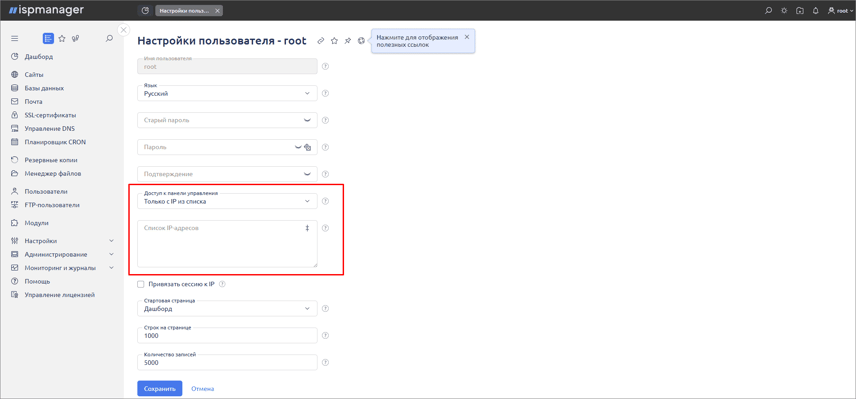
Task: Click the global search icon in the top bar
Action: click(769, 10)
